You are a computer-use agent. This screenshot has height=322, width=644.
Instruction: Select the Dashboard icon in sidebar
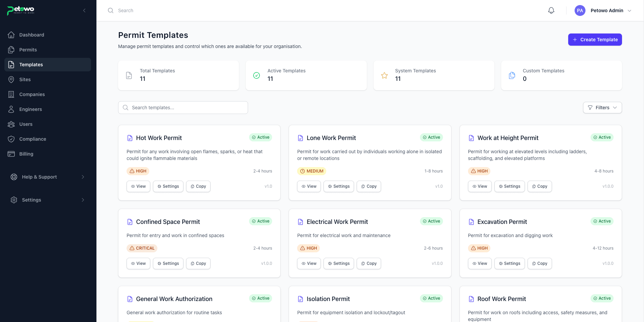(11, 34)
